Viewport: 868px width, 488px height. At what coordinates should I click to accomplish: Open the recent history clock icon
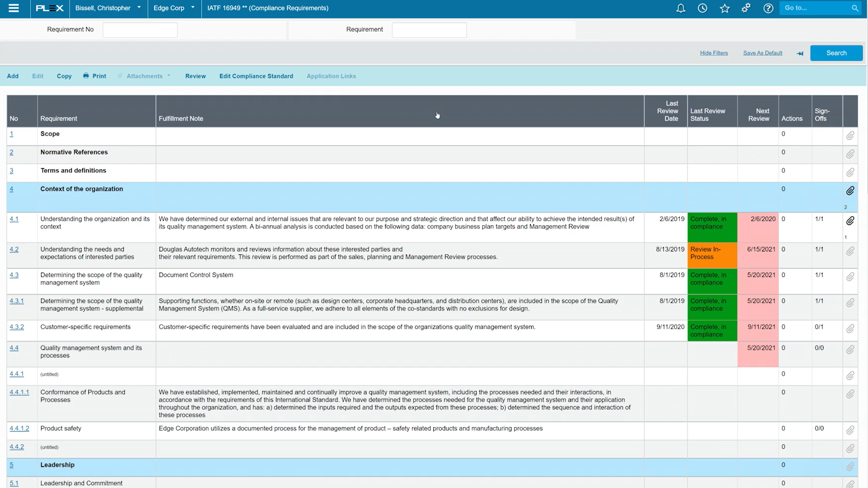[702, 8]
